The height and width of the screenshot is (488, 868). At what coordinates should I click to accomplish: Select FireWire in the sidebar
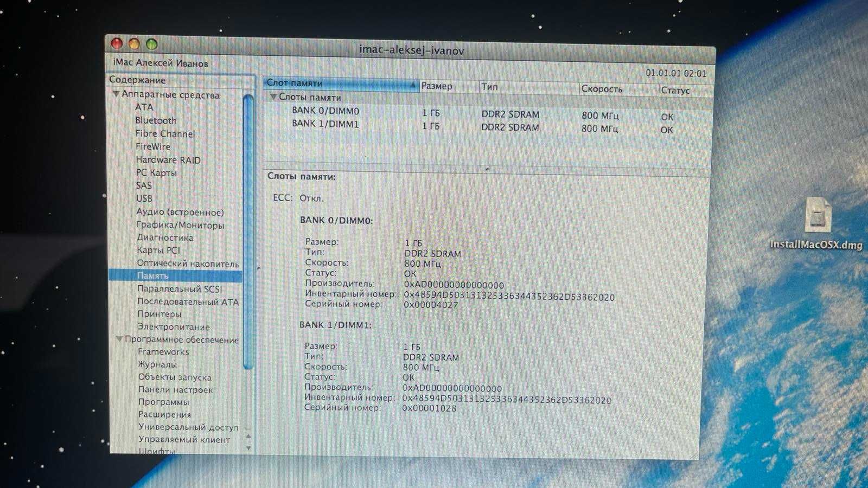[x=153, y=146]
